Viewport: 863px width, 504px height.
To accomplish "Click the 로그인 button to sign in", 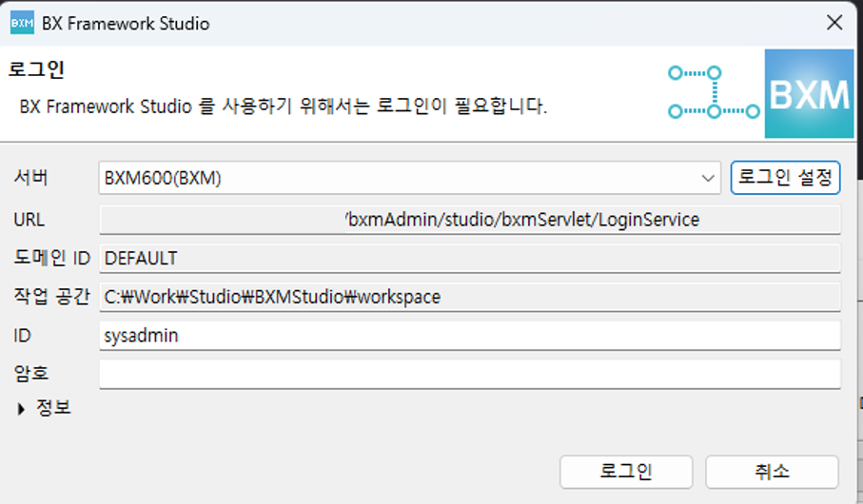I will click(x=626, y=472).
